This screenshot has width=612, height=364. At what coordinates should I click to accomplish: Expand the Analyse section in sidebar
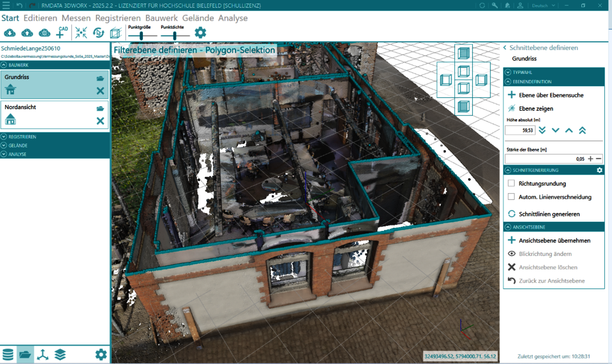click(17, 154)
